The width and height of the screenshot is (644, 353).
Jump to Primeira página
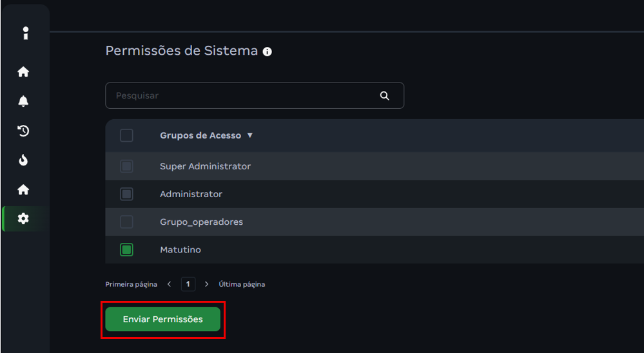pos(128,284)
